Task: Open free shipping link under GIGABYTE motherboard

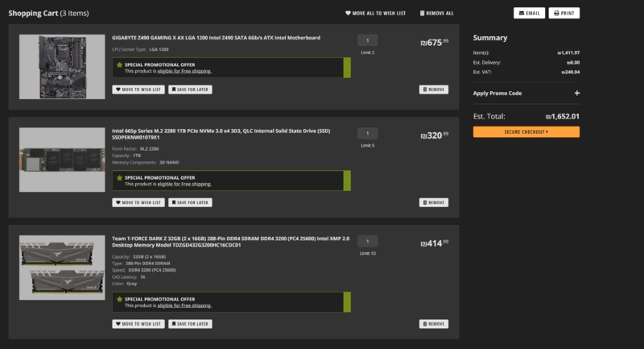Action: 184,71
